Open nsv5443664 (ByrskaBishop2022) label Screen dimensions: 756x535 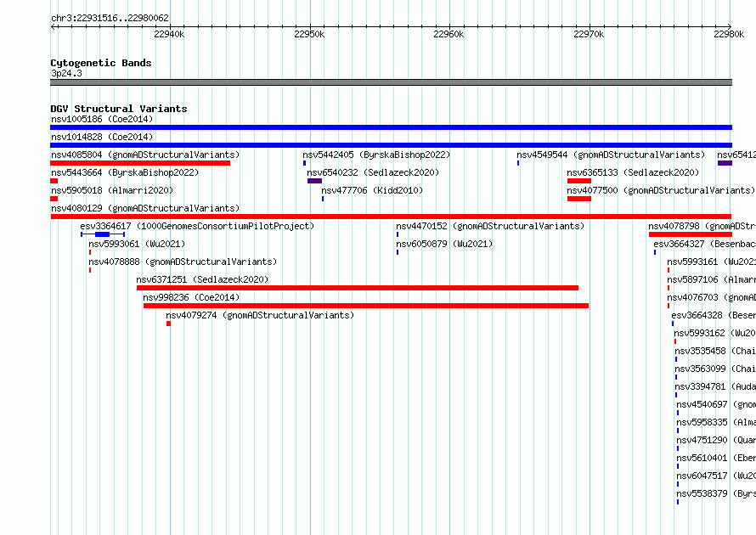point(125,172)
